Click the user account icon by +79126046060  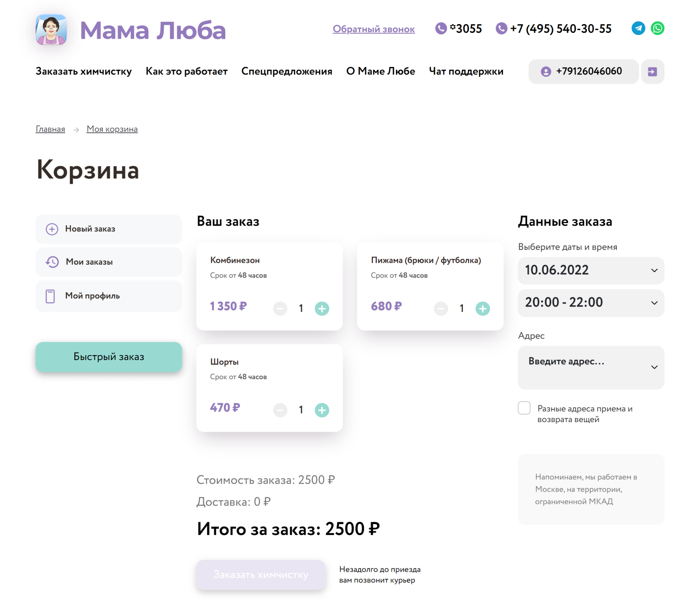coord(546,72)
